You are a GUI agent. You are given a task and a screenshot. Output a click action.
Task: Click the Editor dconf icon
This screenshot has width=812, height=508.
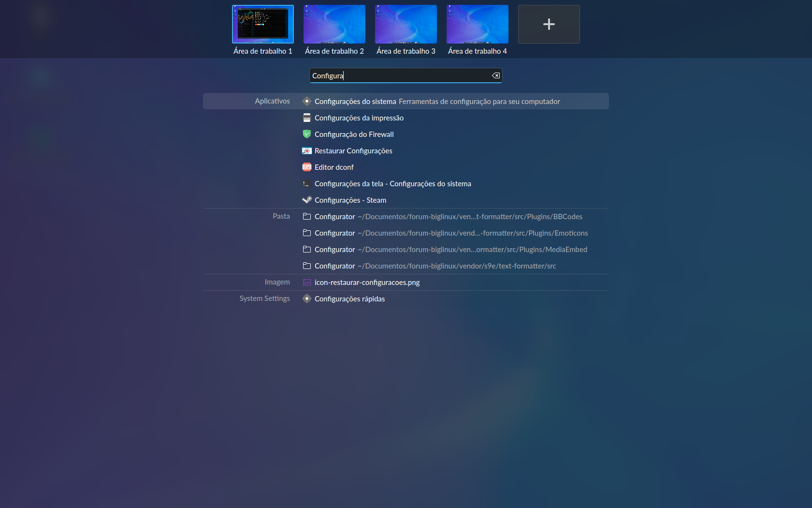(x=307, y=167)
